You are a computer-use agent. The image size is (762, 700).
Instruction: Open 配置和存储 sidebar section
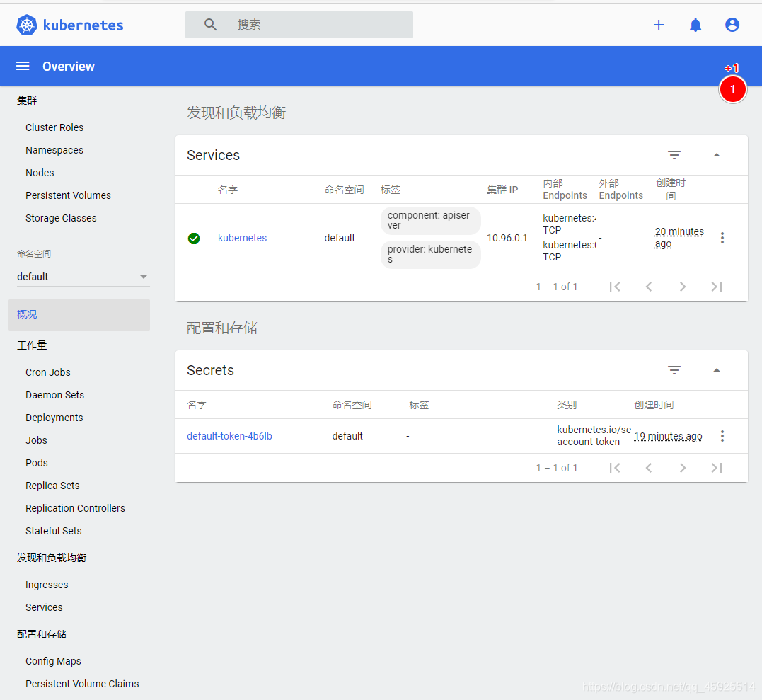point(42,634)
